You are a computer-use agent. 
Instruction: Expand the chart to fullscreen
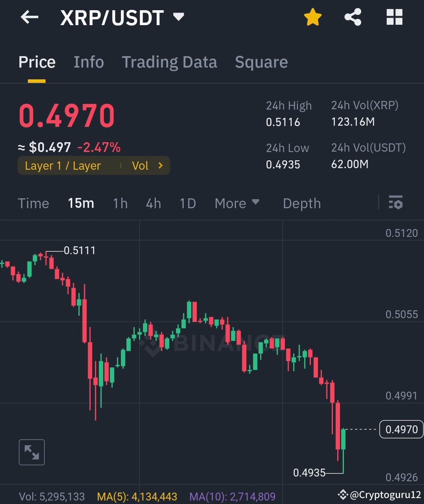coord(31,452)
